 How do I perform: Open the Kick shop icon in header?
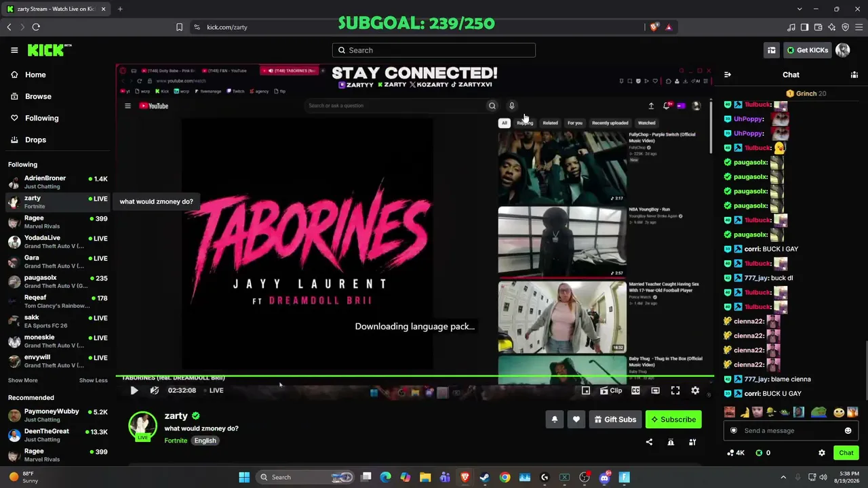pyautogui.click(x=772, y=50)
